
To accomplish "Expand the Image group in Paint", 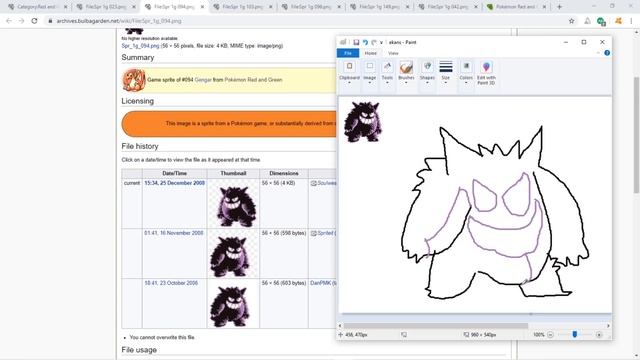I will pos(369,73).
